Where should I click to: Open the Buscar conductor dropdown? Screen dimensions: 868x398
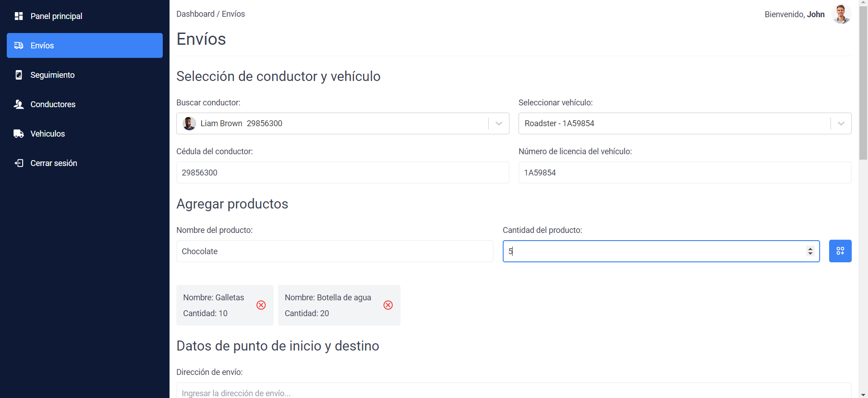tap(499, 123)
